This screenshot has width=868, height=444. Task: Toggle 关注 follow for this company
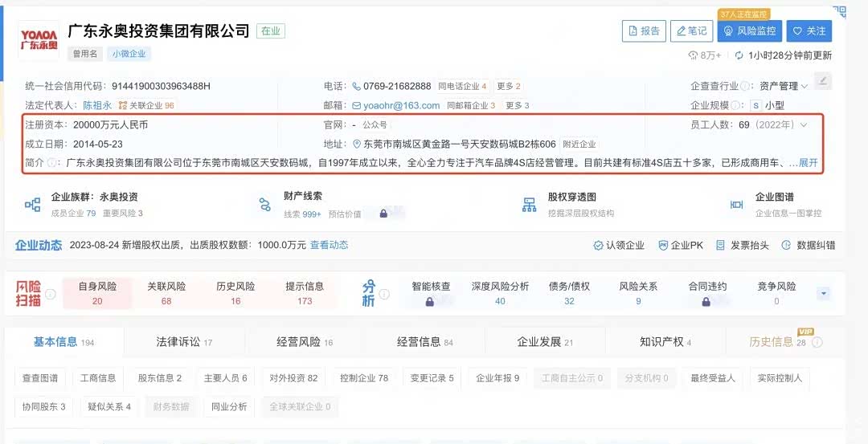pyautogui.click(x=809, y=31)
